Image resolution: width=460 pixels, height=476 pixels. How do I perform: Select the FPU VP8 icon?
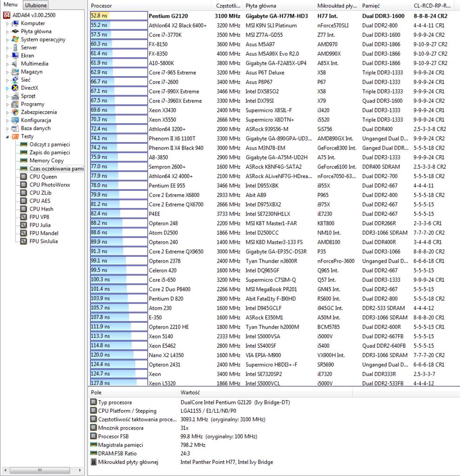coord(24,217)
